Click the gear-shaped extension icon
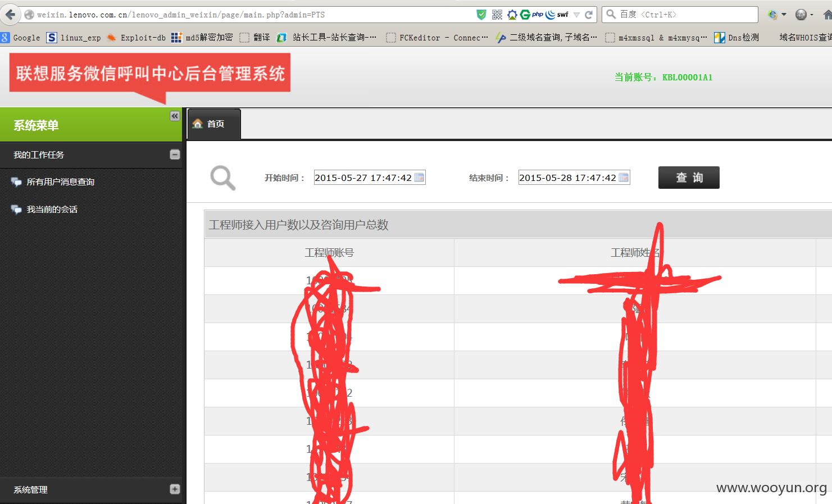This screenshot has width=832, height=504. click(512, 15)
